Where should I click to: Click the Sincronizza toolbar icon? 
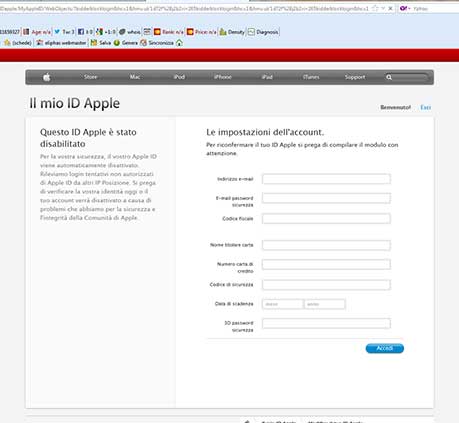pyautogui.click(x=143, y=43)
